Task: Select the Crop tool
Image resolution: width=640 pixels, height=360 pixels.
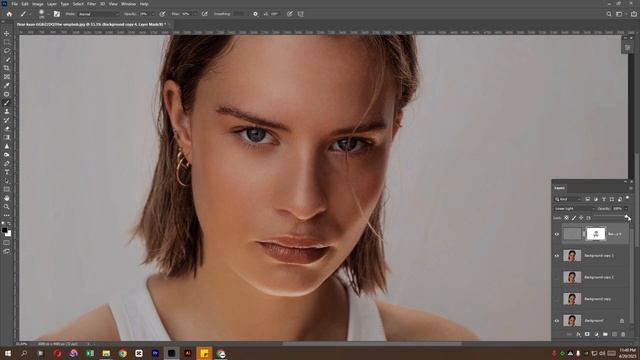Action: [7, 68]
